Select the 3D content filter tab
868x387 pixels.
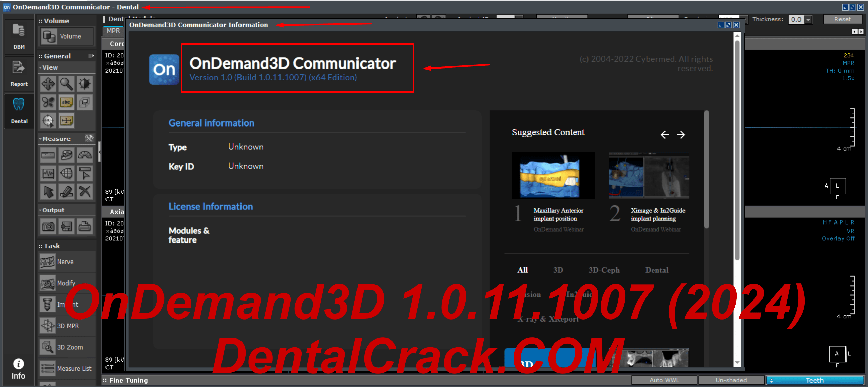click(x=558, y=270)
